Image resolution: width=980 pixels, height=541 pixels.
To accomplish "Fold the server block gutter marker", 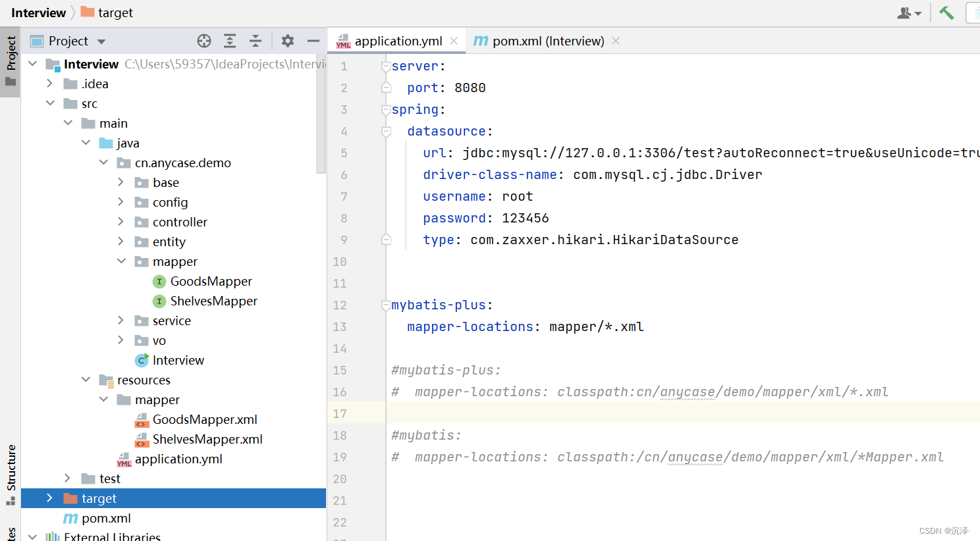I will pyautogui.click(x=387, y=66).
